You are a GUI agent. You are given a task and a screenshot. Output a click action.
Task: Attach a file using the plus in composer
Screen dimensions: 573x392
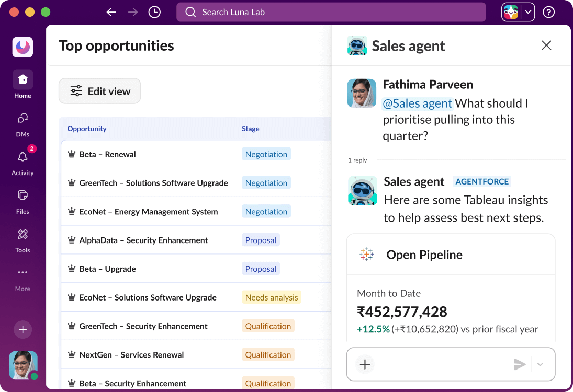click(x=365, y=364)
